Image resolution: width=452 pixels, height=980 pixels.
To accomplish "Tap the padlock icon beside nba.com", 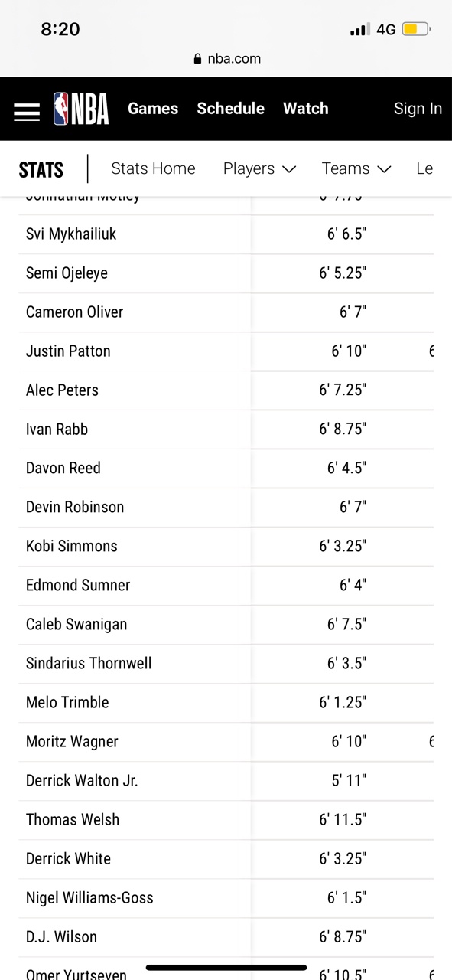I will click(x=198, y=59).
